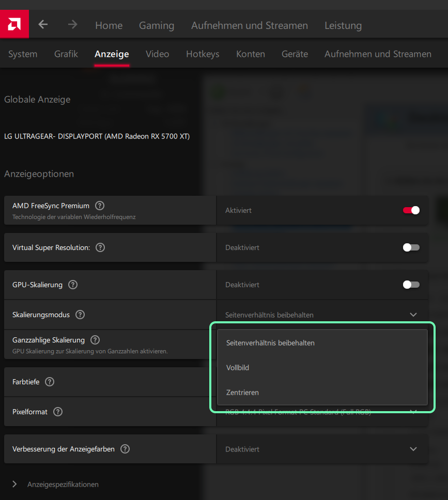This screenshot has width=448, height=500.
Task: Switch to the Video tab
Action: tap(157, 54)
